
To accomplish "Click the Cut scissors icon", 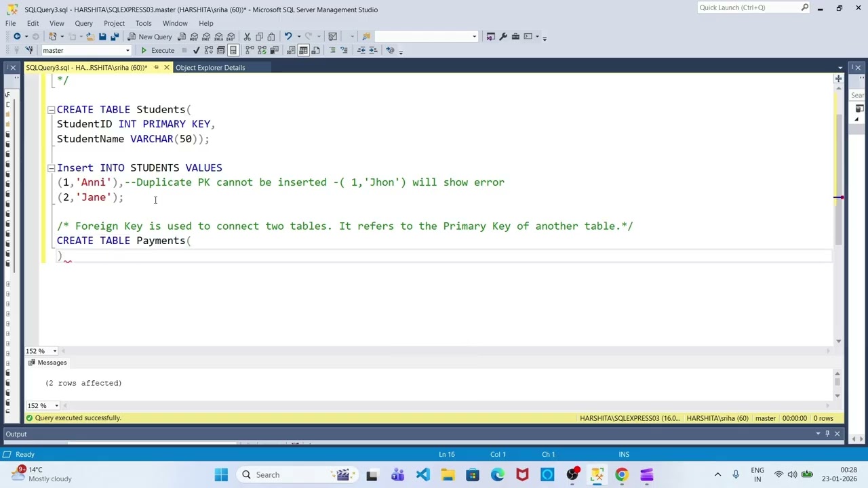I will click(x=248, y=37).
